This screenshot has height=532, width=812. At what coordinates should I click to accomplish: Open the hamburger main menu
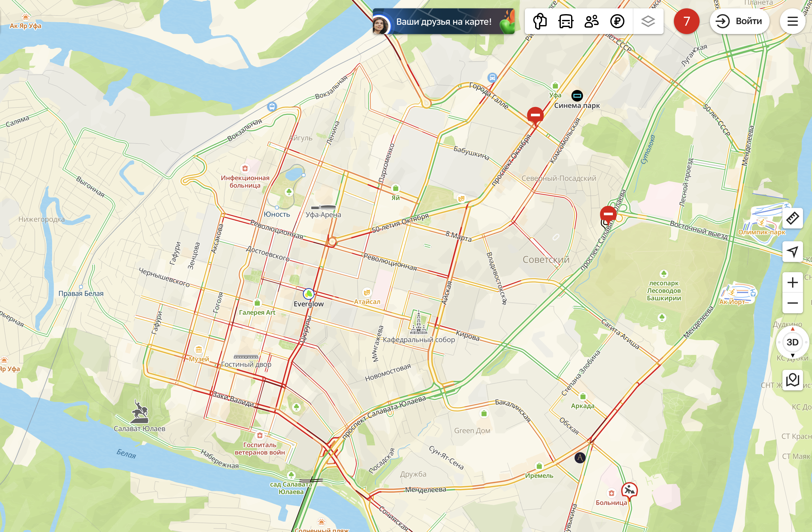click(792, 21)
